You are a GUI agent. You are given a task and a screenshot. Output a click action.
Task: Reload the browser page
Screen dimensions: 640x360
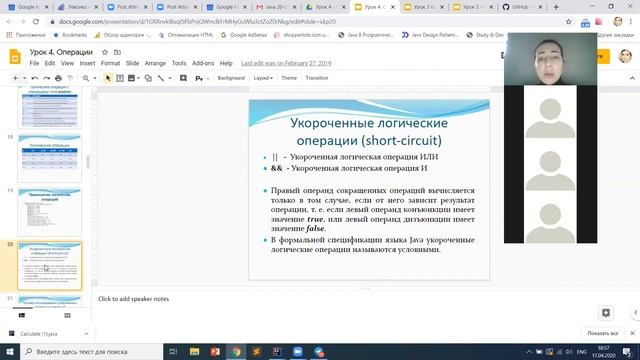click(36, 22)
